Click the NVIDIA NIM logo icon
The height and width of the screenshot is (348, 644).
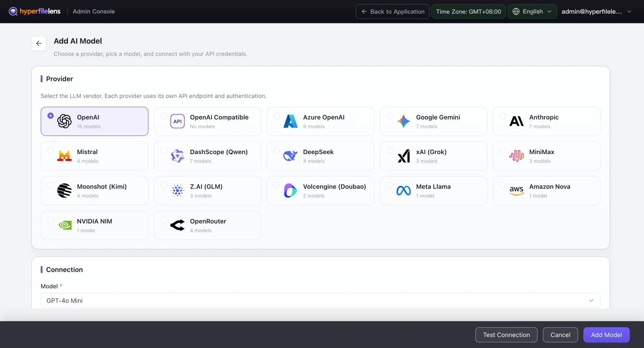[64, 225]
